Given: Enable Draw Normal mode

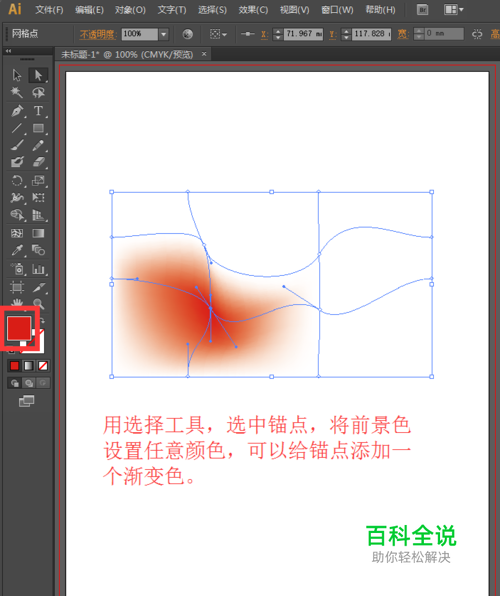Looking at the screenshot, I should [14, 383].
